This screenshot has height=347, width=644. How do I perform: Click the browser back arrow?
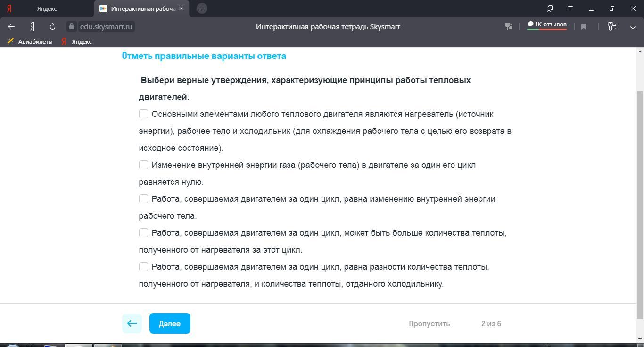click(11, 27)
